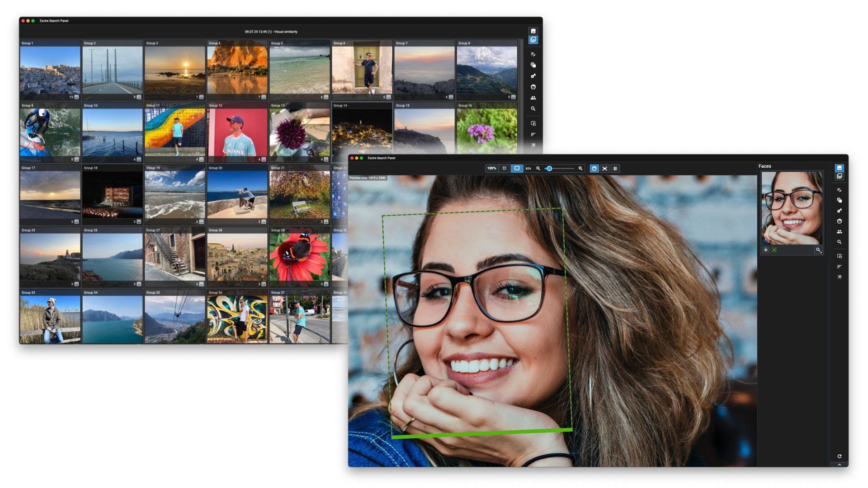Switch to single image view in front panel
This screenshot has height=488, width=868.
click(840, 168)
